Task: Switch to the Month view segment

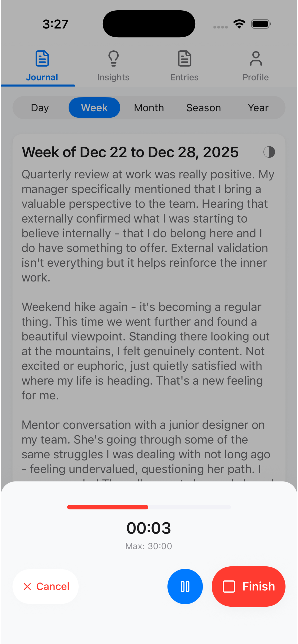Action: click(x=149, y=108)
